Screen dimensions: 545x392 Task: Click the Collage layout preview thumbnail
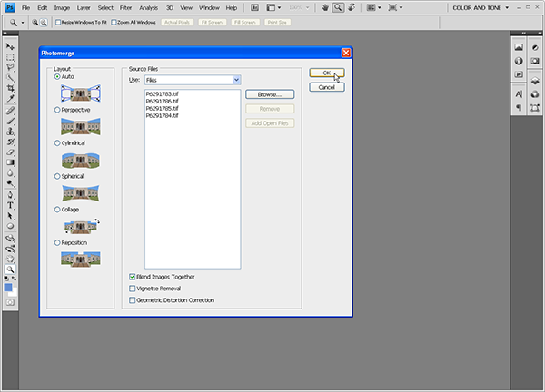[82, 226]
